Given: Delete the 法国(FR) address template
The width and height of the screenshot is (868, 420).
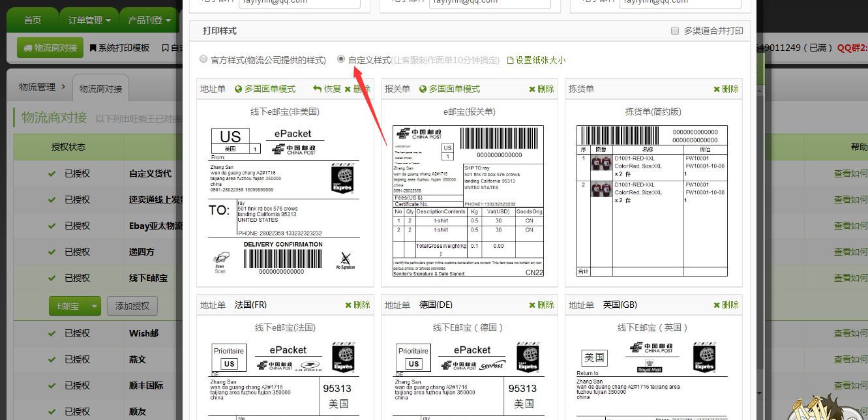Looking at the screenshot, I should click(x=357, y=305).
